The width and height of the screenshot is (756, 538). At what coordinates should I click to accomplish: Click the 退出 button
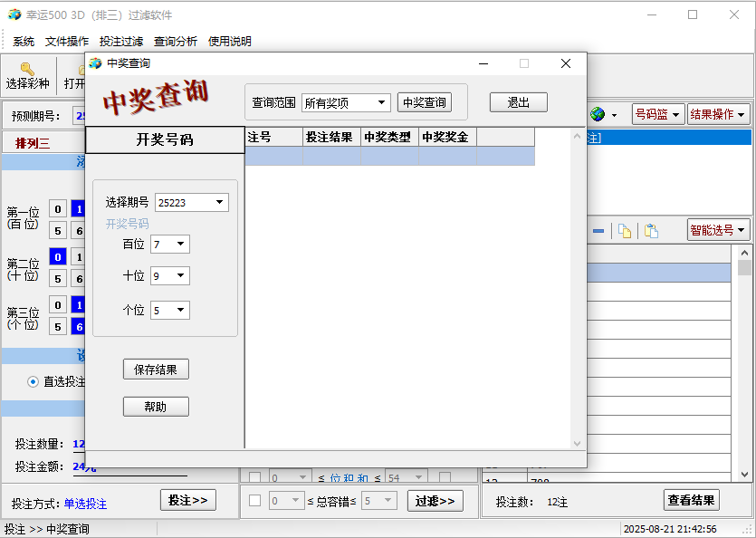click(x=518, y=102)
